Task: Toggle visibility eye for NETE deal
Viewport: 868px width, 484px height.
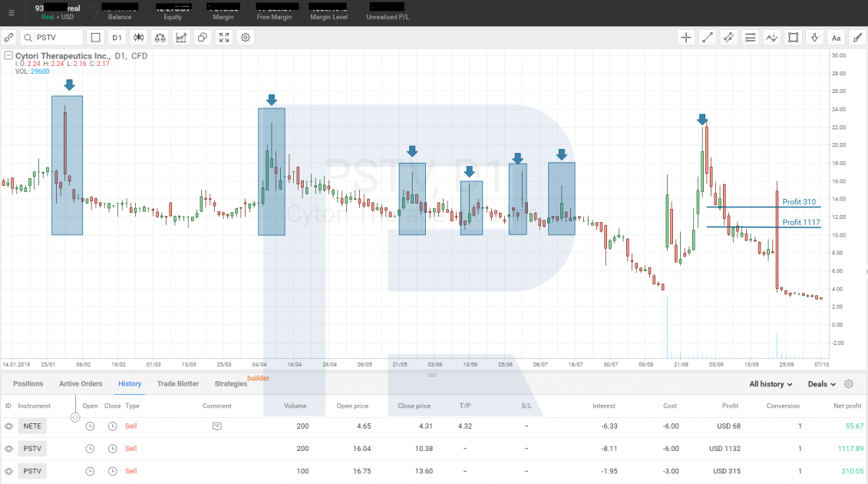Action: click(x=9, y=426)
